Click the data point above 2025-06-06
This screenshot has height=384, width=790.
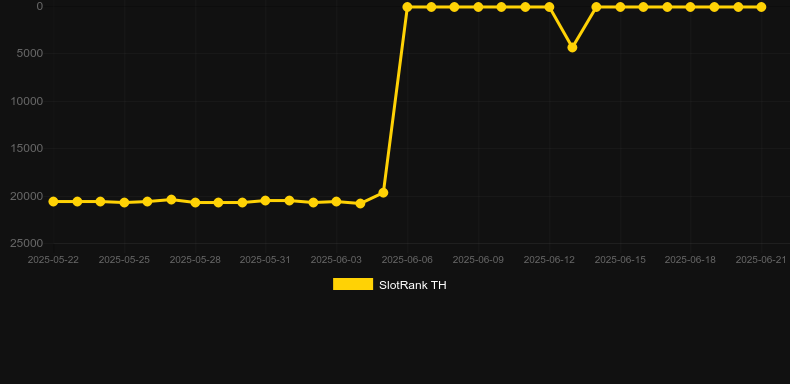click(x=407, y=7)
